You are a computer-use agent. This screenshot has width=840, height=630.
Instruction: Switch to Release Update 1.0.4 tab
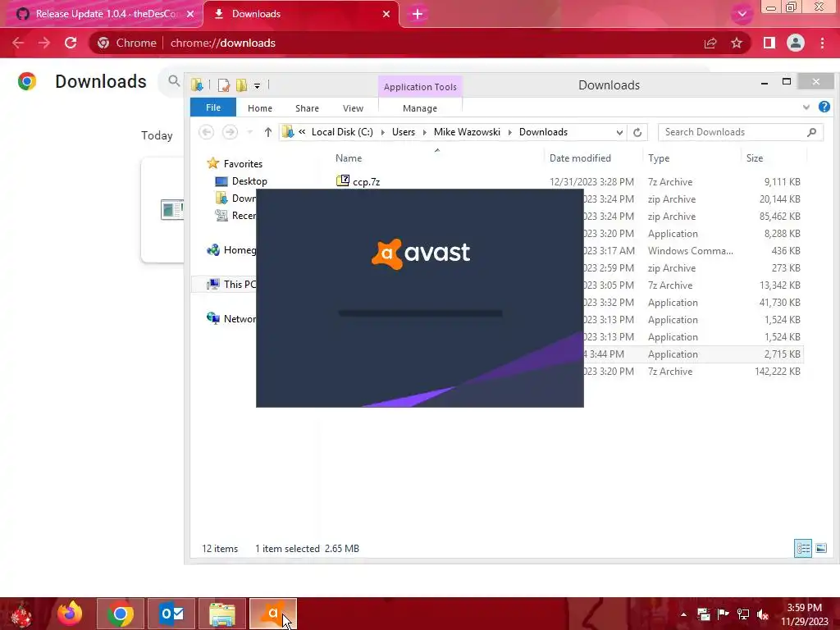(102, 14)
